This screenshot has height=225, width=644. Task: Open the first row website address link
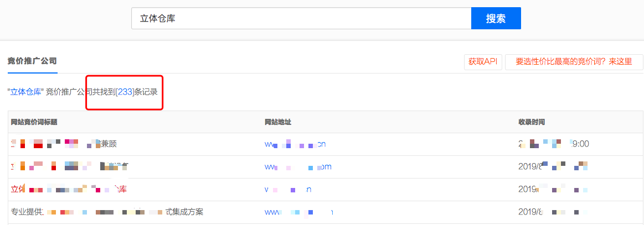(295, 144)
